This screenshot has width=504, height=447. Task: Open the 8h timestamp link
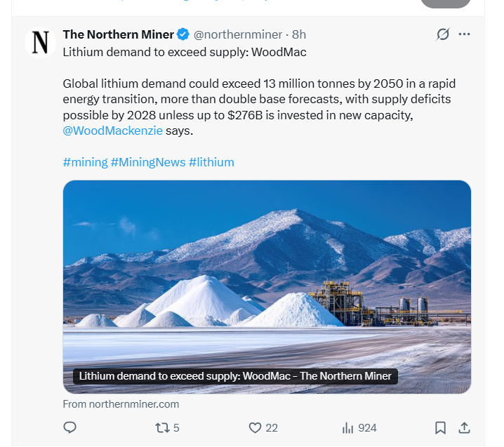coord(299,34)
